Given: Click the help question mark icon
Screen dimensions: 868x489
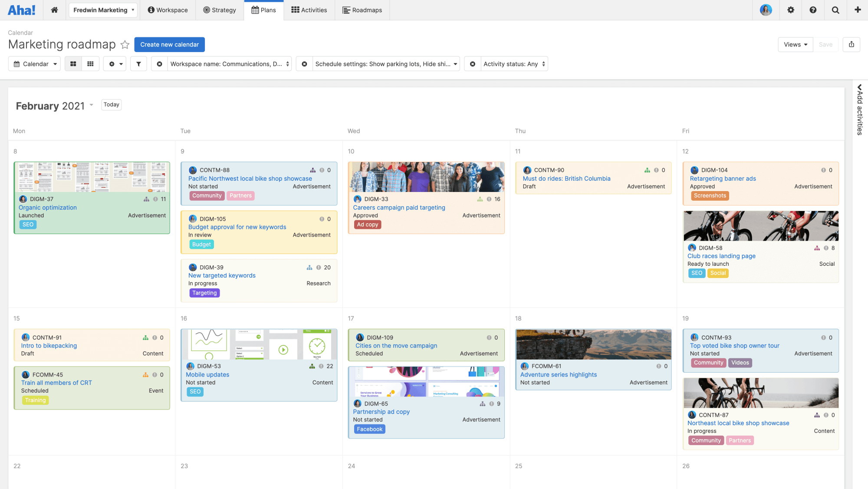Looking at the screenshot, I should 813,10.
